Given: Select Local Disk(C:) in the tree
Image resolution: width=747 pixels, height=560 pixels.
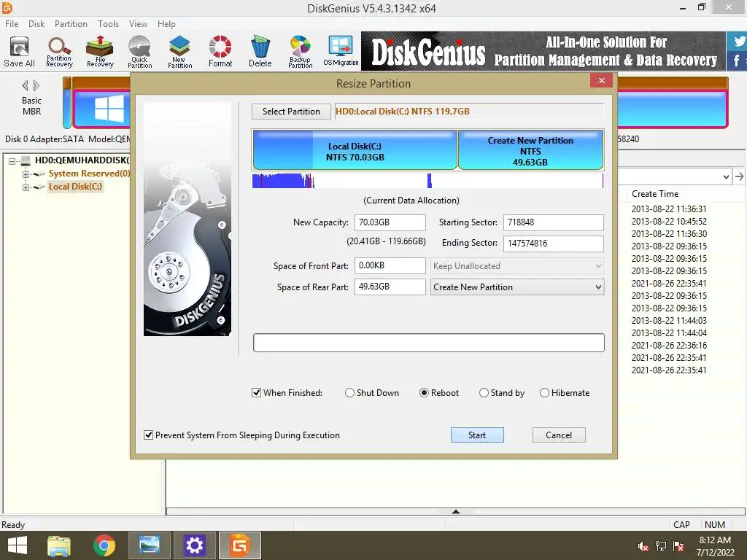Looking at the screenshot, I should [75, 187].
